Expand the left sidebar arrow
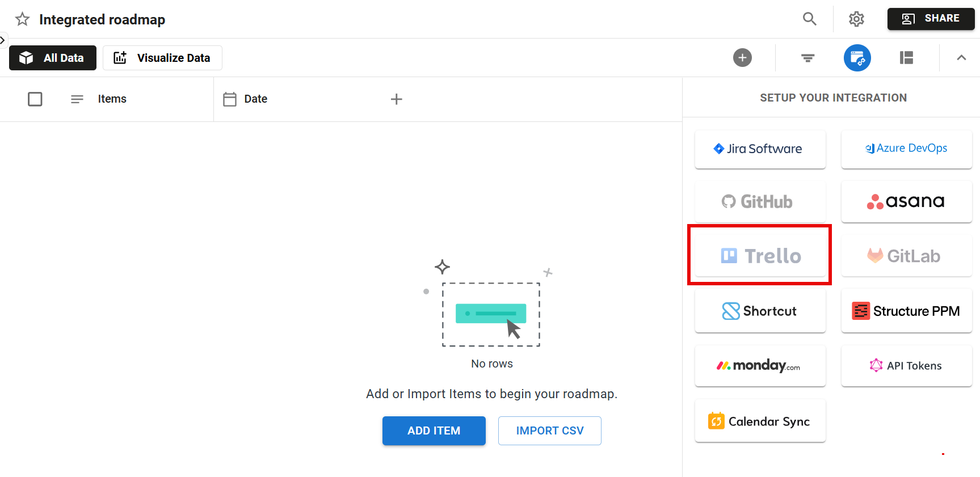Viewport: 980px width, 477px height. pyautogui.click(x=3, y=40)
